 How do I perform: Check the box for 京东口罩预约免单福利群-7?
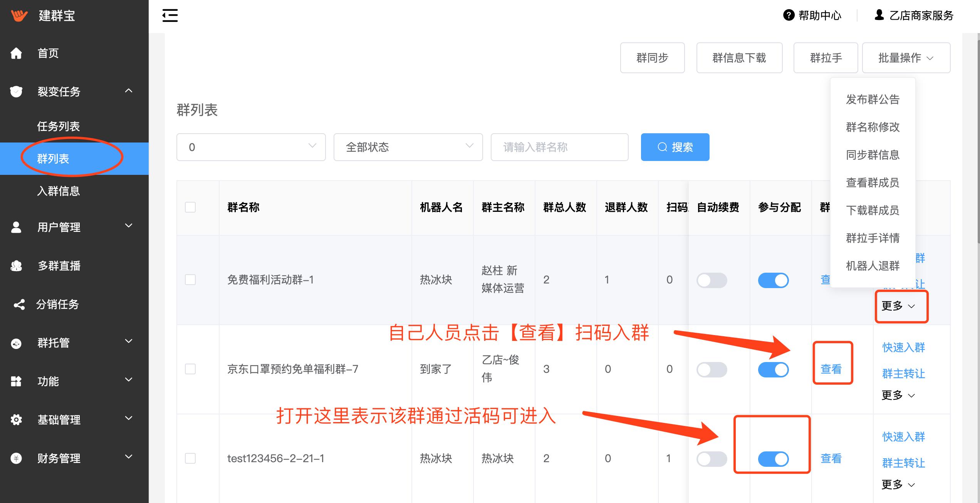[x=190, y=369]
